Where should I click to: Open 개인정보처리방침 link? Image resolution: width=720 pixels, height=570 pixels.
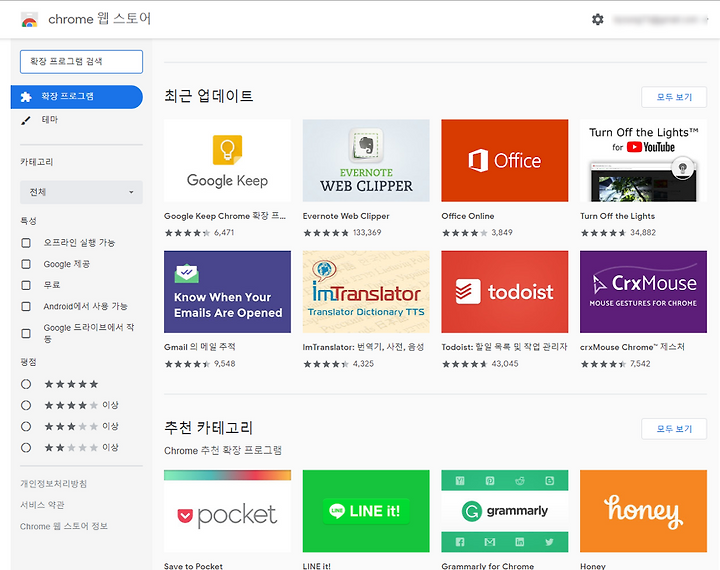(53, 484)
